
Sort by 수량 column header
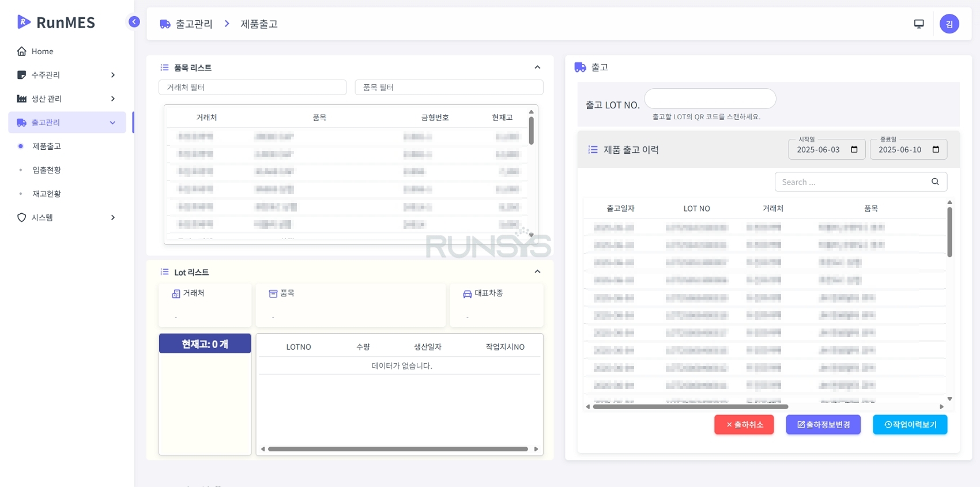coord(363,347)
